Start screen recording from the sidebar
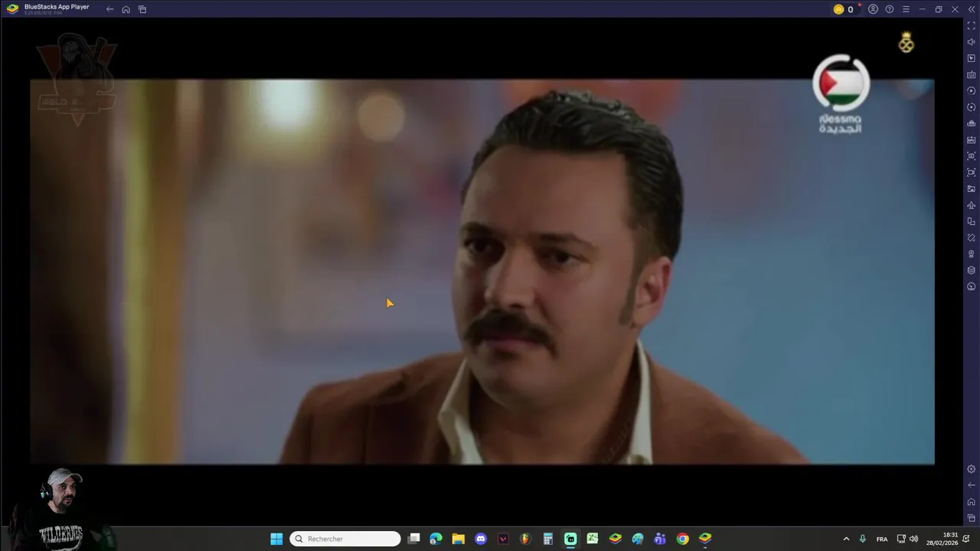Image resolution: width=980 pixels, height=551 pixels. [x=972, y=172]
